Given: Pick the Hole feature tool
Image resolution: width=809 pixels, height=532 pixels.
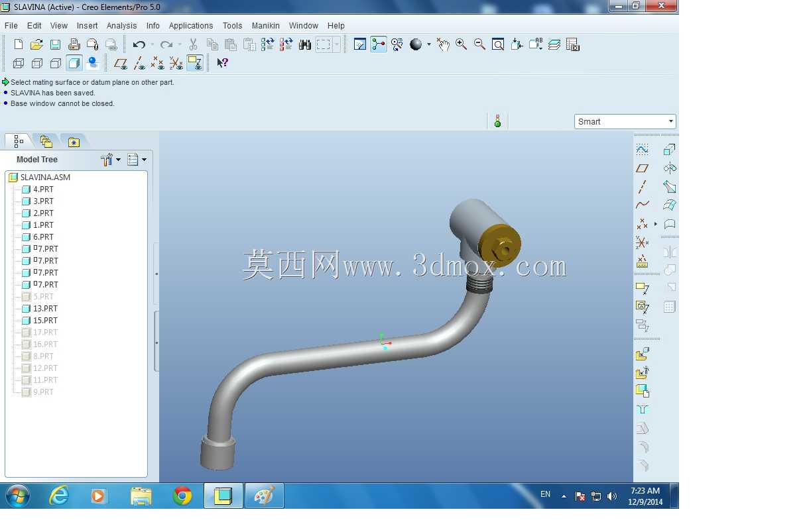Looking at the screenshot, I should pyautogui.click(x=642, y=409).
